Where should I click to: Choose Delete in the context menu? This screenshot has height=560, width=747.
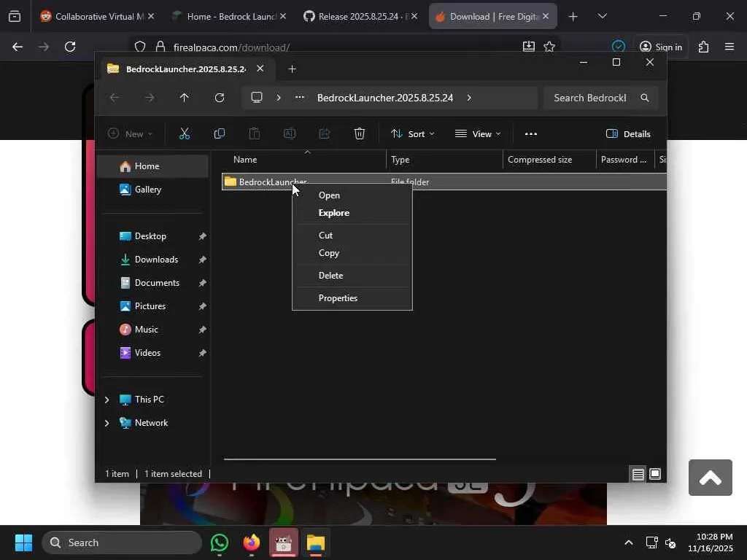coord(352,275)
